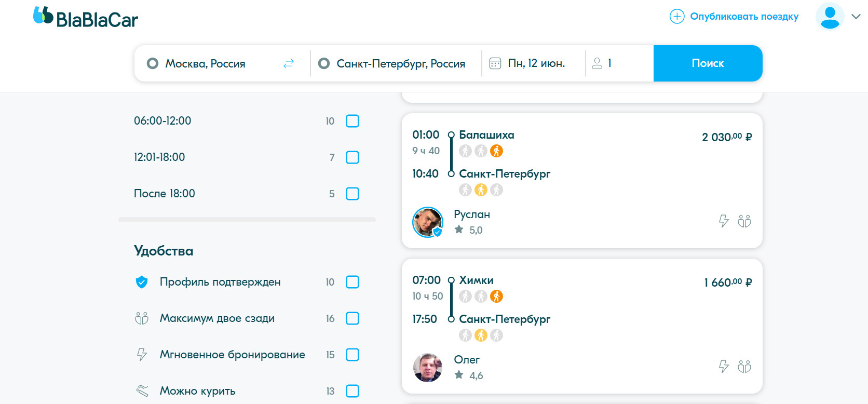Click the star rating icon next to 5,0
Image resolution: width=868 pixels, height=404 pixels.
click(459, 230)
